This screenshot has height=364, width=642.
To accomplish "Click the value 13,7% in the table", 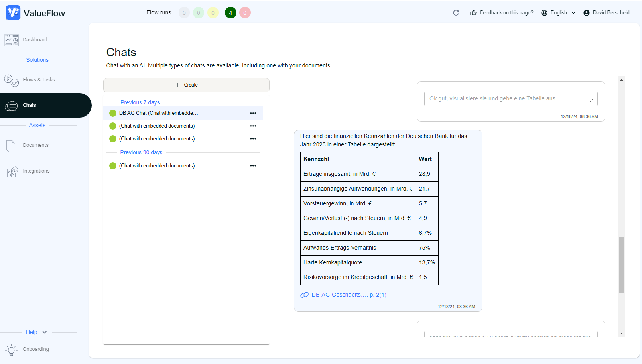I will [x=427, y=263].
